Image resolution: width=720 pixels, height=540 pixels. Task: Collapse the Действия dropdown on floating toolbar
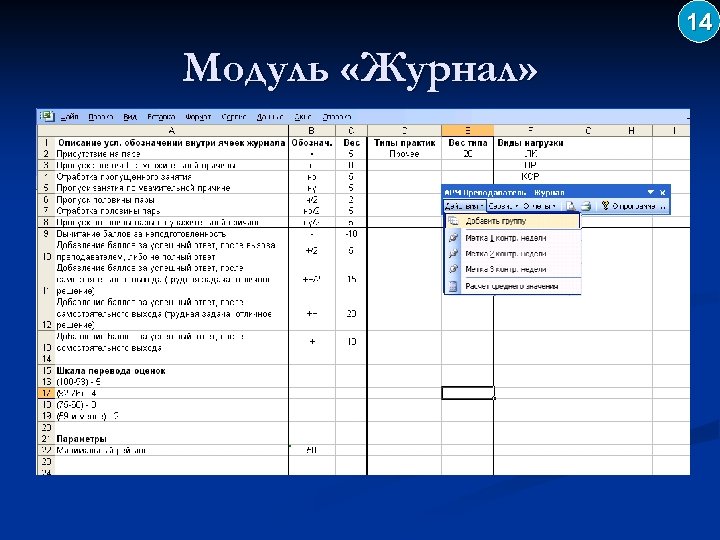coord(464,206)
